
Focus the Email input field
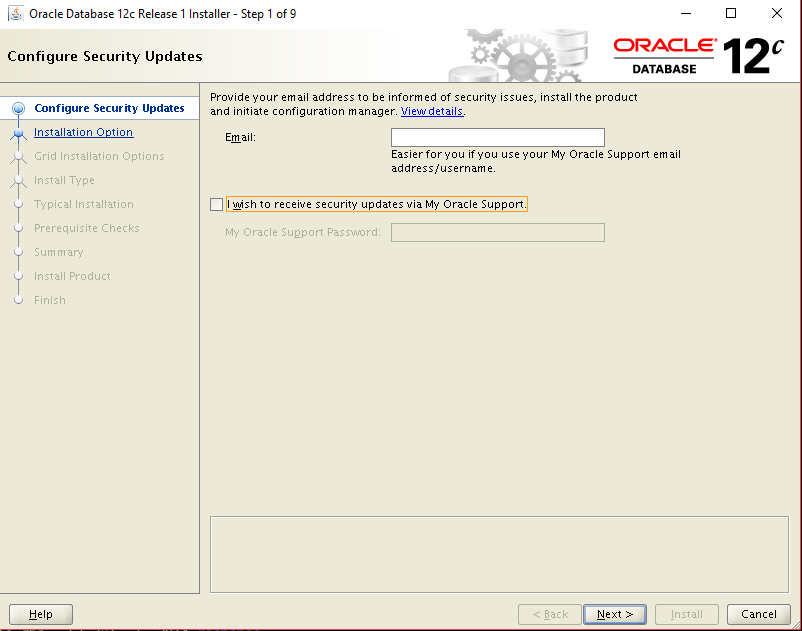[x=498, y=138]
